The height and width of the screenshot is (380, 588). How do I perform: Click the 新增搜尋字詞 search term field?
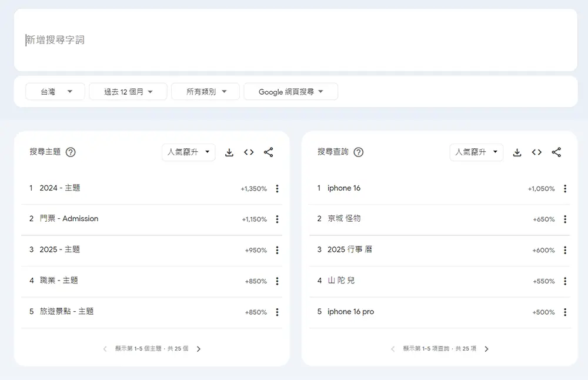tap(296, 40)
